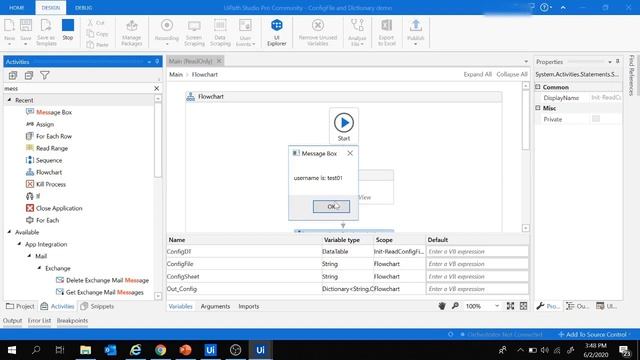640x360 pixels.
Task: Collapse all activities tree icon
Action: (29, 75)
